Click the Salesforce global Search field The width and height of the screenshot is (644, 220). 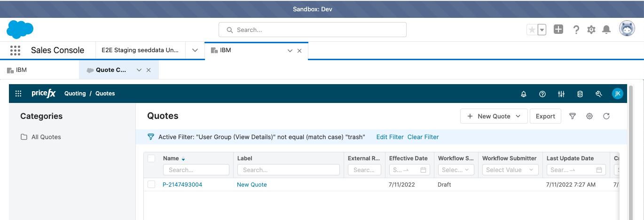coord(313,30)
